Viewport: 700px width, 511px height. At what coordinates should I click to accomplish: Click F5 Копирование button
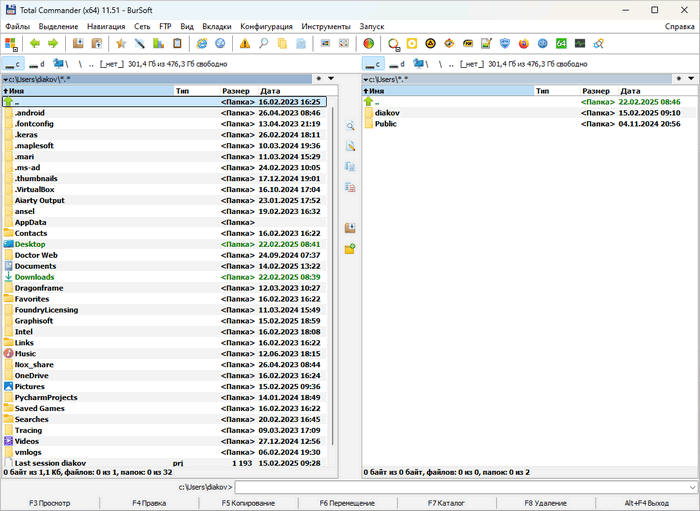click(x=248, y=503)
